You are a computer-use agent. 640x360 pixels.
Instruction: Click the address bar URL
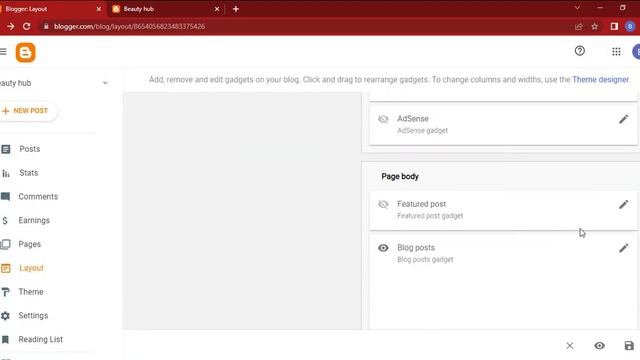click(x=129, y=27)
